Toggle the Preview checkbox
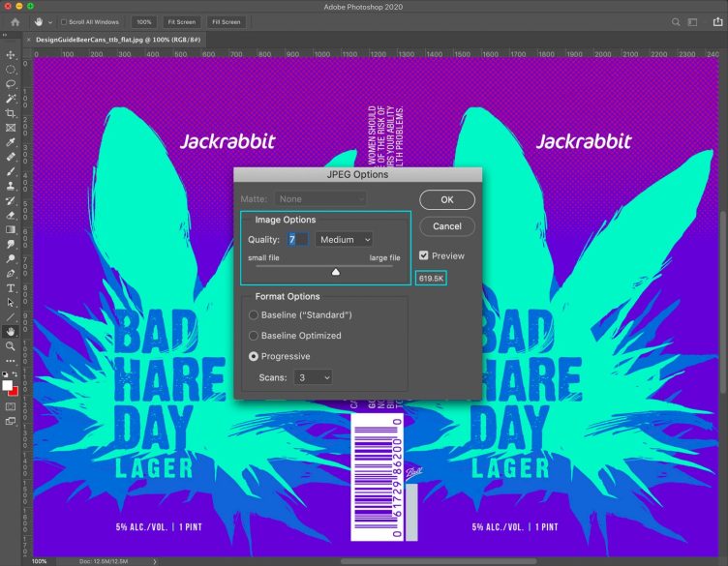 (x=423, y=255)
